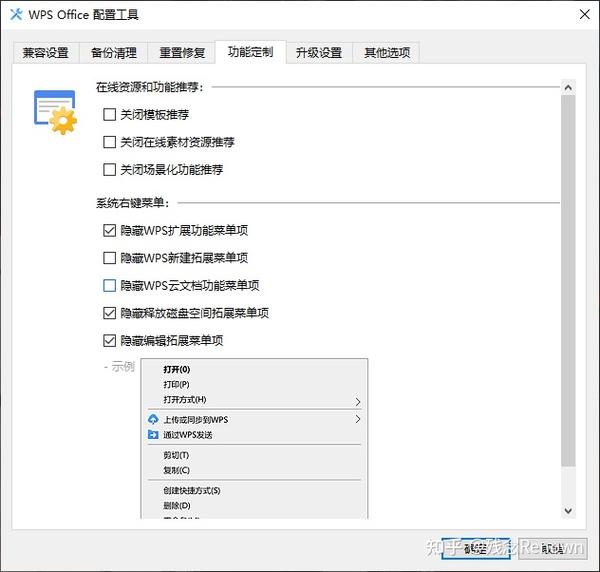Screen dimensions: 600x572
Task: Click the 确定 button
Action: (x=476, y=549)
